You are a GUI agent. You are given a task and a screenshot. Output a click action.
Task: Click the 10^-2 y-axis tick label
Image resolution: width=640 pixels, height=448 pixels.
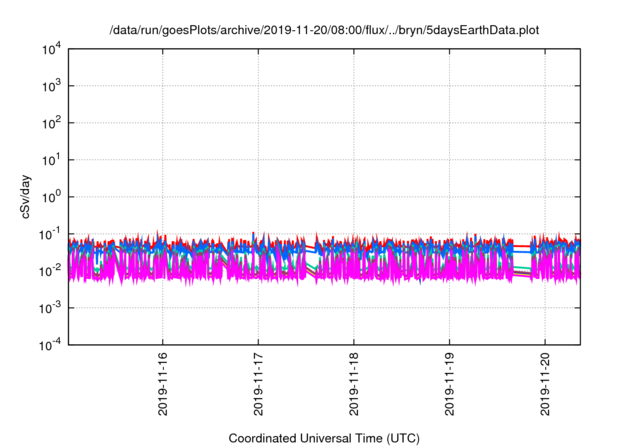click(x=51, y=271)
